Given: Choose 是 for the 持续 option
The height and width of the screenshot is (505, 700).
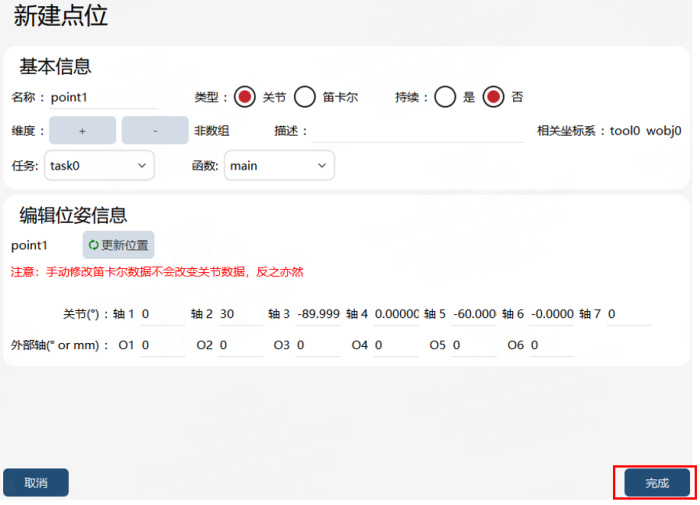Looking at the screenshot, I should click(x=445, y=97).
